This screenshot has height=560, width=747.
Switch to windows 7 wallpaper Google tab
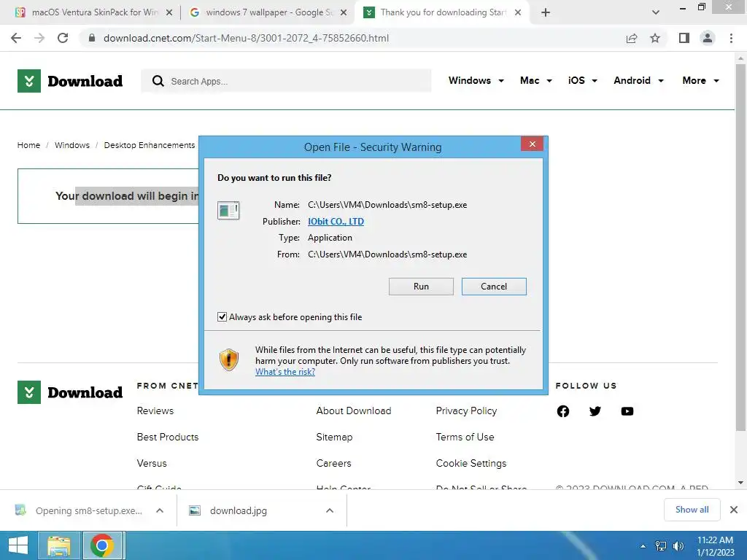(268, 12)
